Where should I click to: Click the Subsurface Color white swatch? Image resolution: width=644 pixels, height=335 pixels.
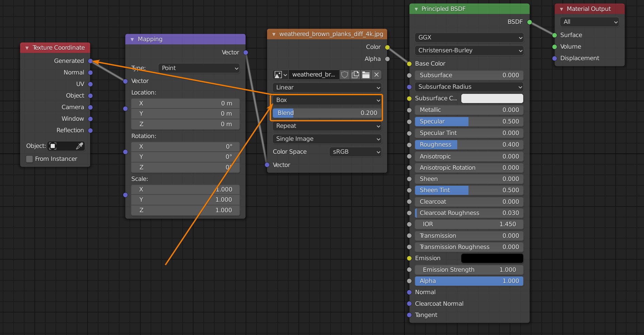(492, 98)
